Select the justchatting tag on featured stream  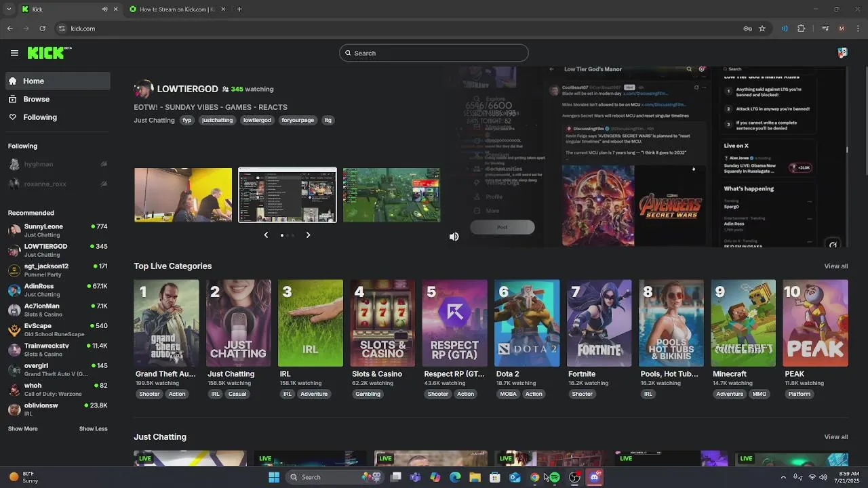pos(218,120)
